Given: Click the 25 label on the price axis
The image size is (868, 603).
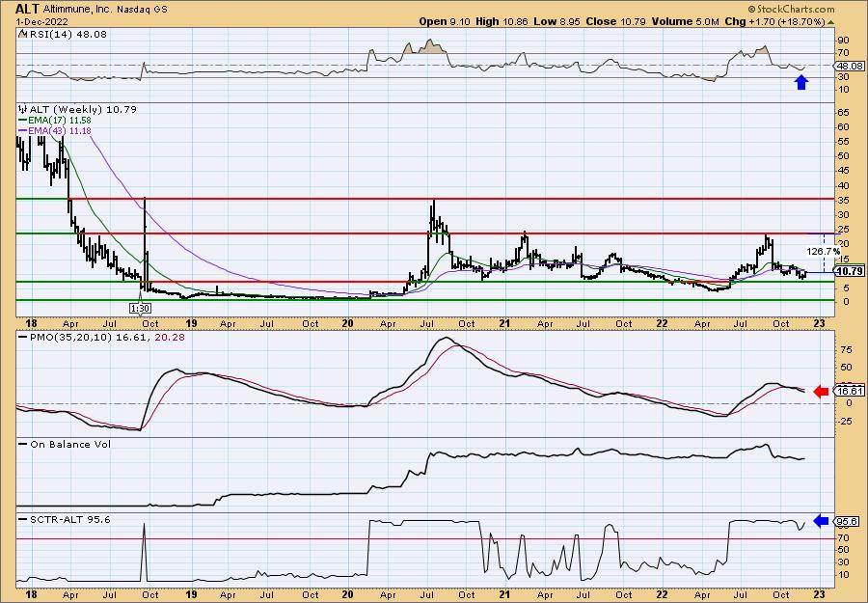Looking at the screenshot, I should tap(844, 230).
